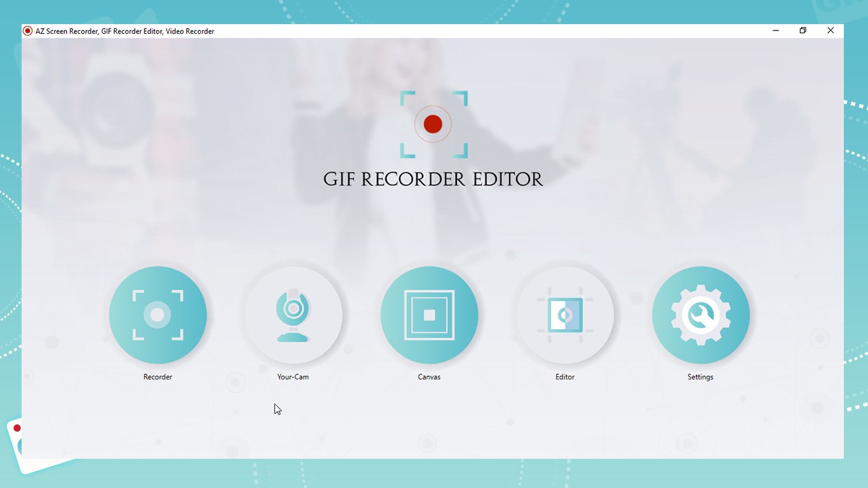Click the title bar showing AZ Screen Recorder
The image size is (868, 488).
coord(381,30)
